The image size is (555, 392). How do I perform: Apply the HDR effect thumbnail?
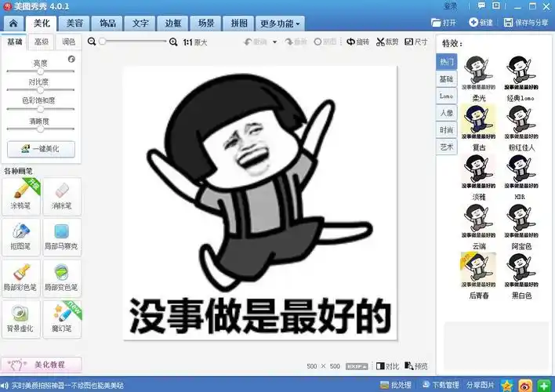[521, 172]
